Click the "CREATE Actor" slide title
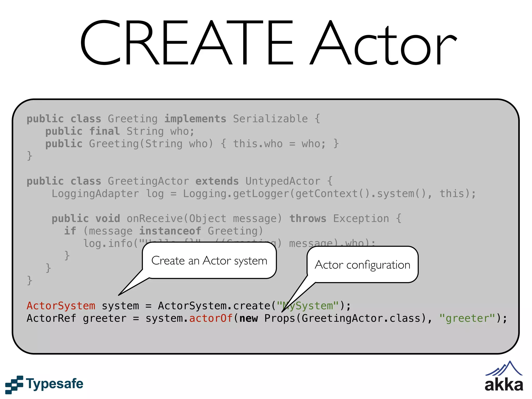 (268, 43)
